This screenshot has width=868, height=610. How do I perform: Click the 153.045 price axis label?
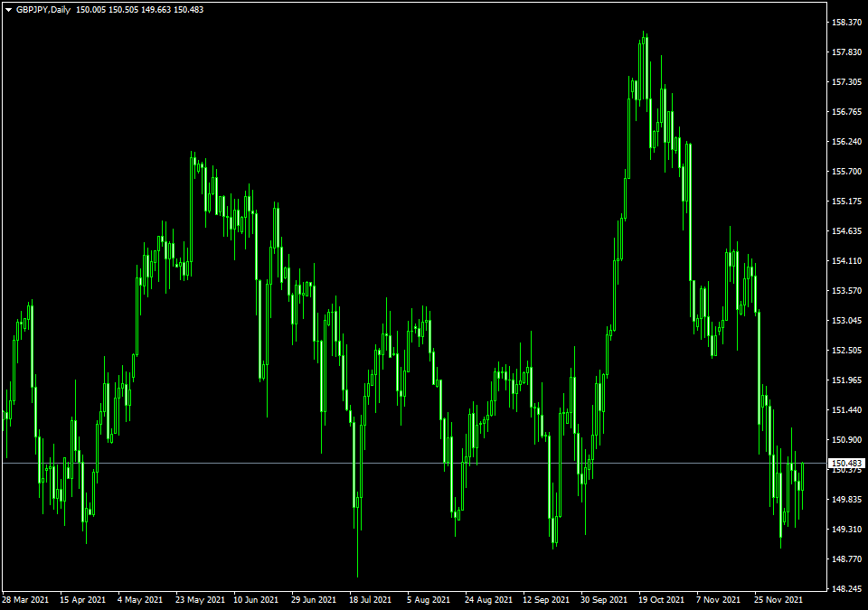(x=847, y=321)
